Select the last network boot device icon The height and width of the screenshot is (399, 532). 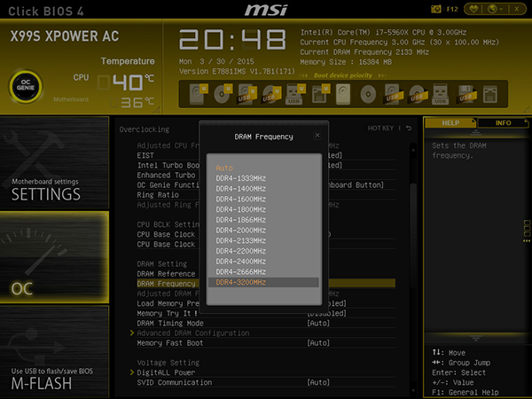click(490, 94)
